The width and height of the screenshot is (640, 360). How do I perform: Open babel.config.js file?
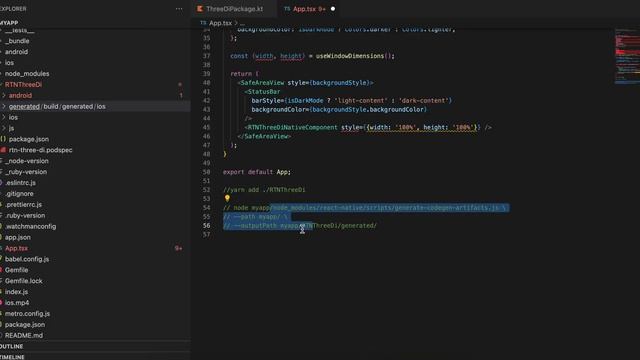27,259
